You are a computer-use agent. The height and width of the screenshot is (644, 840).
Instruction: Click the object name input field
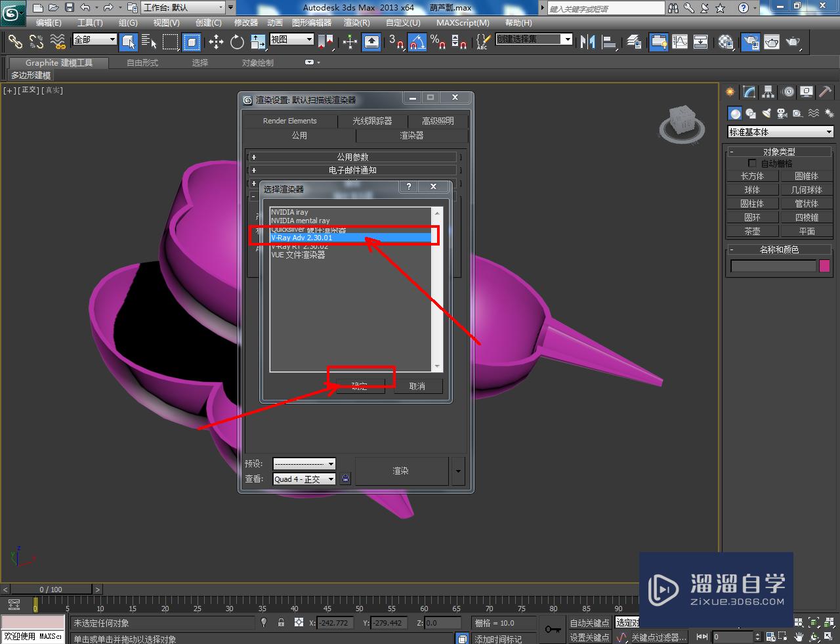click(773, 266)
